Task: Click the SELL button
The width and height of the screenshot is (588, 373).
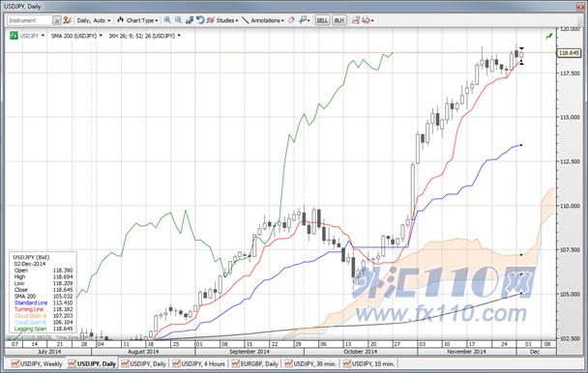Action: (x=322, y=20)
